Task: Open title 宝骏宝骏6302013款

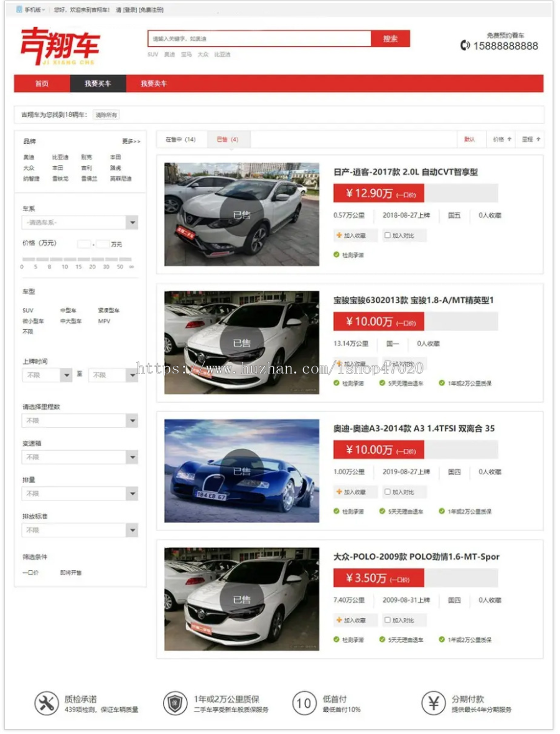Action: pyautogui.click(x=413, y=300)
